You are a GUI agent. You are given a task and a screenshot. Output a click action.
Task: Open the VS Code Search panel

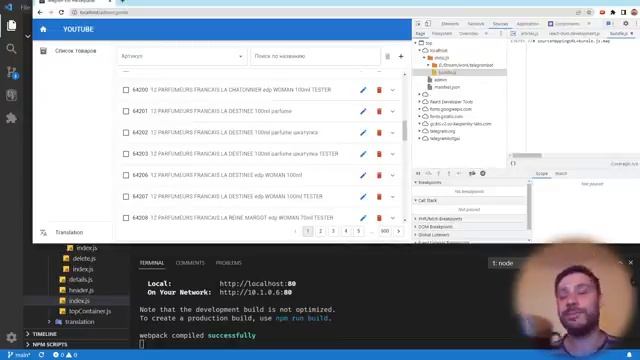[x=11, y=49]
